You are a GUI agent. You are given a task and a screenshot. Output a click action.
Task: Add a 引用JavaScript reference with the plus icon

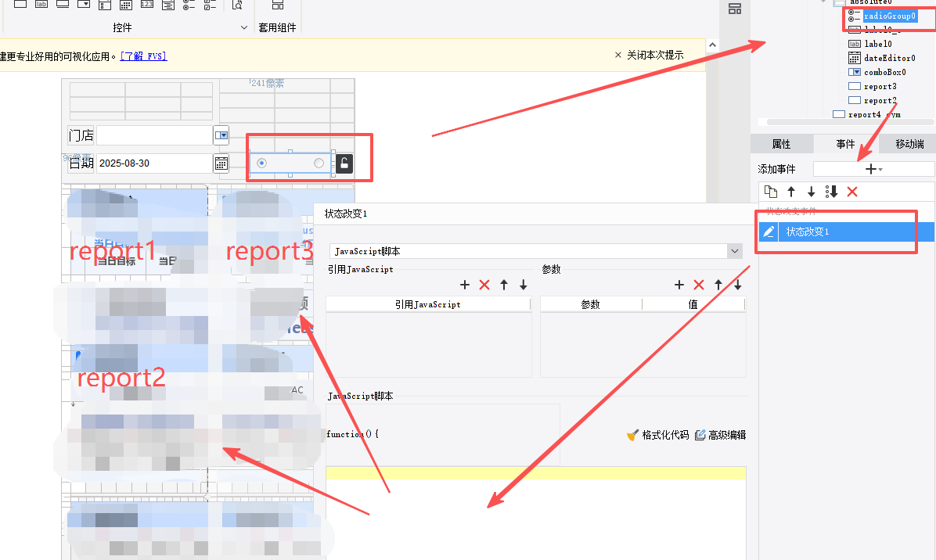point(465,285)
